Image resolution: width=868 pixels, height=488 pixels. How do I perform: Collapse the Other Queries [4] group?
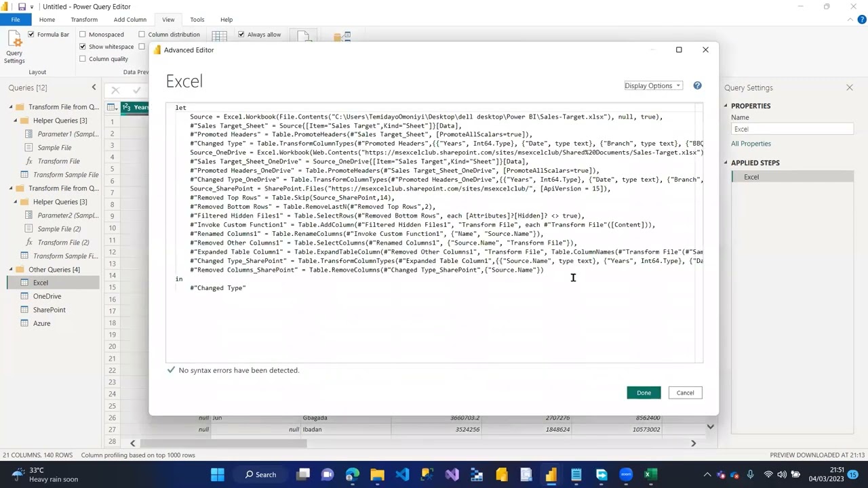click(11, 270)
